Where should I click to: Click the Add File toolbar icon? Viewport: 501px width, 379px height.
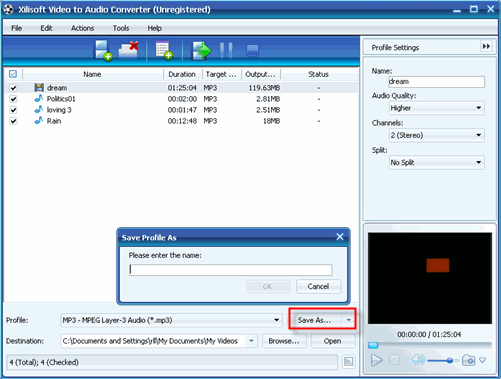tap(102, 51)
